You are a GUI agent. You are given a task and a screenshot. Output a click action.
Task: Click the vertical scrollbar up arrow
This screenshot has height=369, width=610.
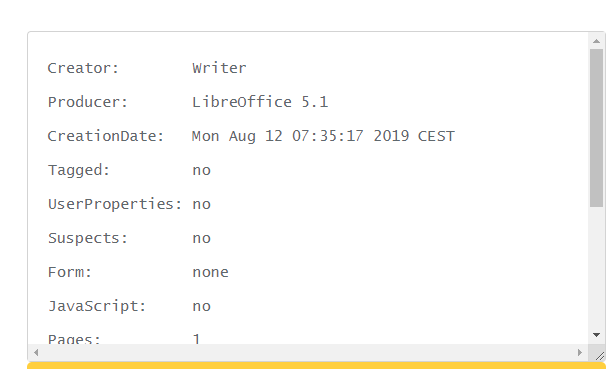[596, 41]
